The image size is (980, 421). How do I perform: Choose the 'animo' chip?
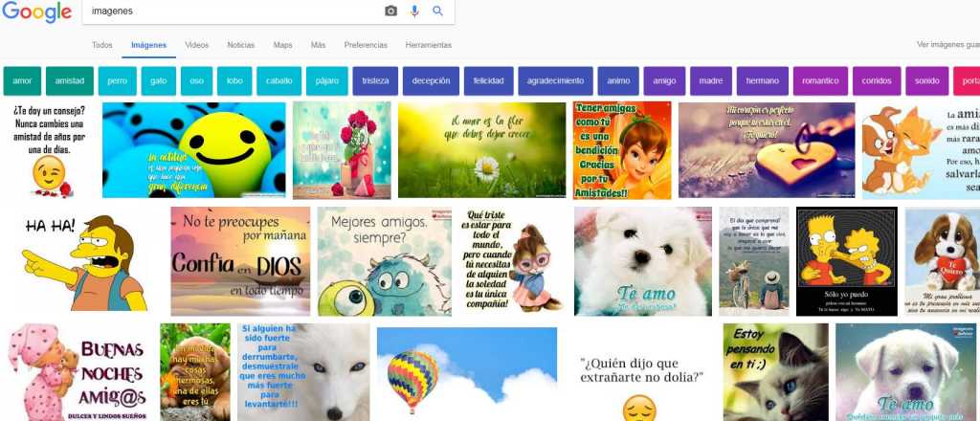coord(618,81)
